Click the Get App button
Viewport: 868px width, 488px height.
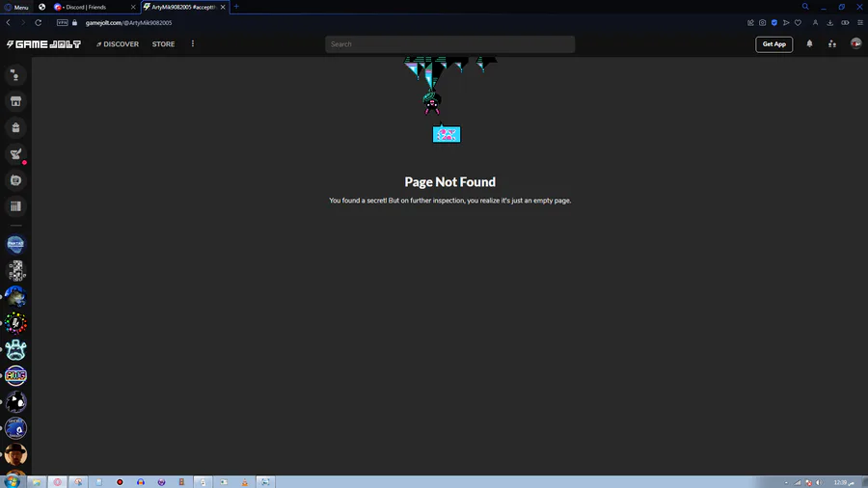[773, 44]
